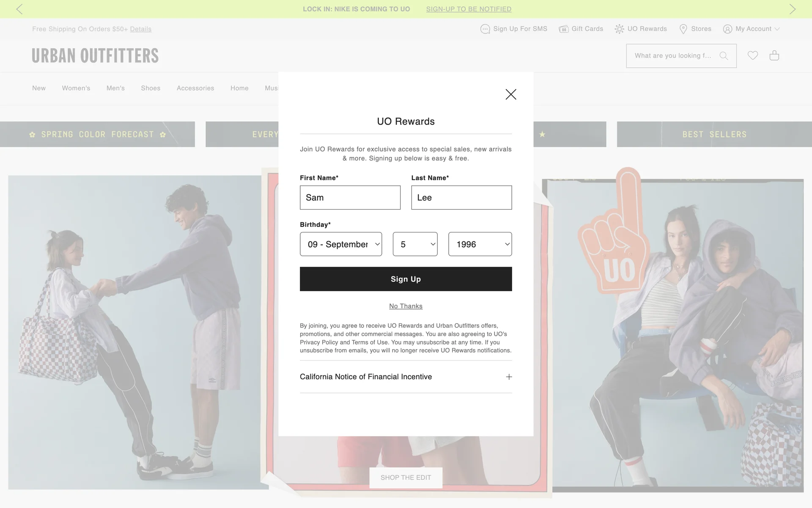Viewport: 812px width, 508px height.
Task: Open the Stores location pin link
Action: 695,29
